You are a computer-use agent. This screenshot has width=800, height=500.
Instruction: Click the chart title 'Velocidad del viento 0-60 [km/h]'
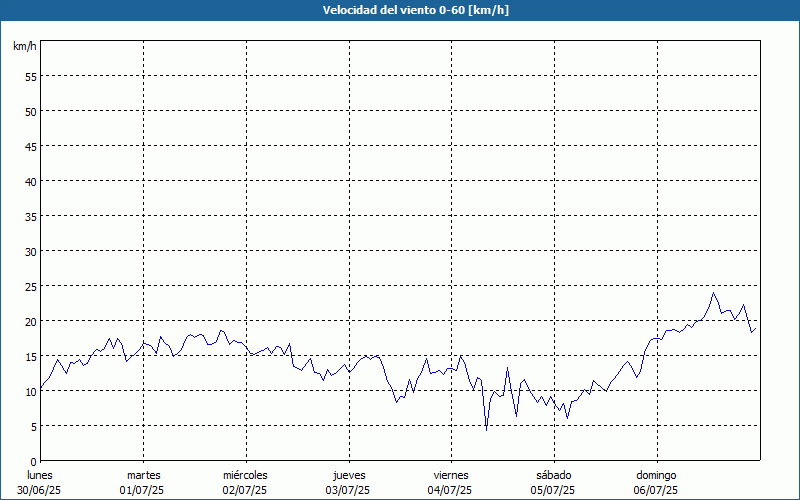(x=416, y=10)
